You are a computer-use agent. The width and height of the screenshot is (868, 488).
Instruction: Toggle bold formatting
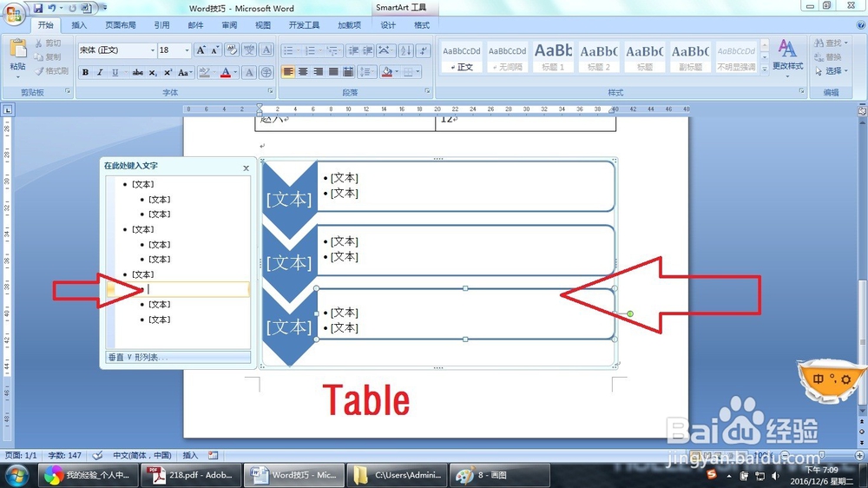[x=85, y=73]
